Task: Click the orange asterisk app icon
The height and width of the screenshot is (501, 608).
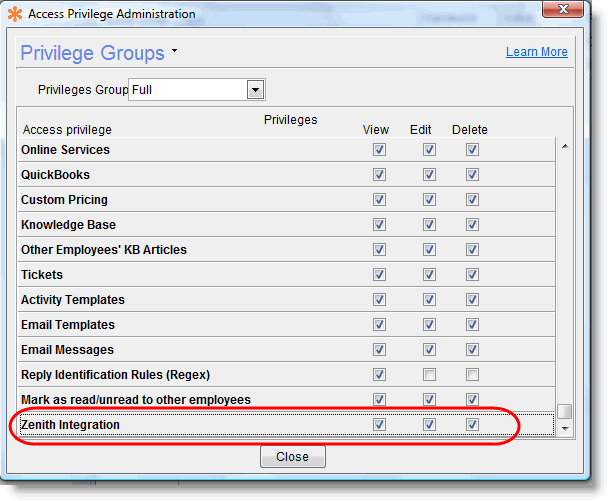Action: [x=16, y=14]
